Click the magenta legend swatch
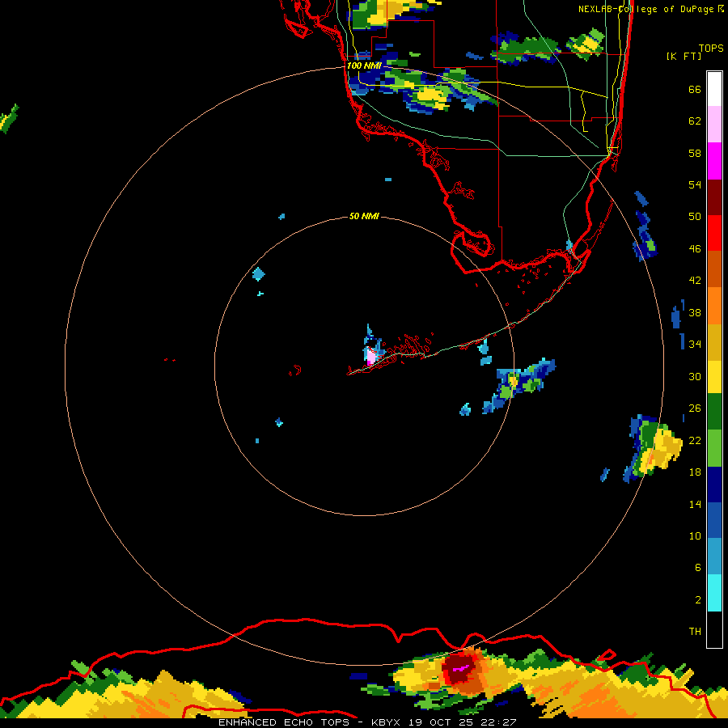This screenshot has height=728, width=728. click(714, 161)
